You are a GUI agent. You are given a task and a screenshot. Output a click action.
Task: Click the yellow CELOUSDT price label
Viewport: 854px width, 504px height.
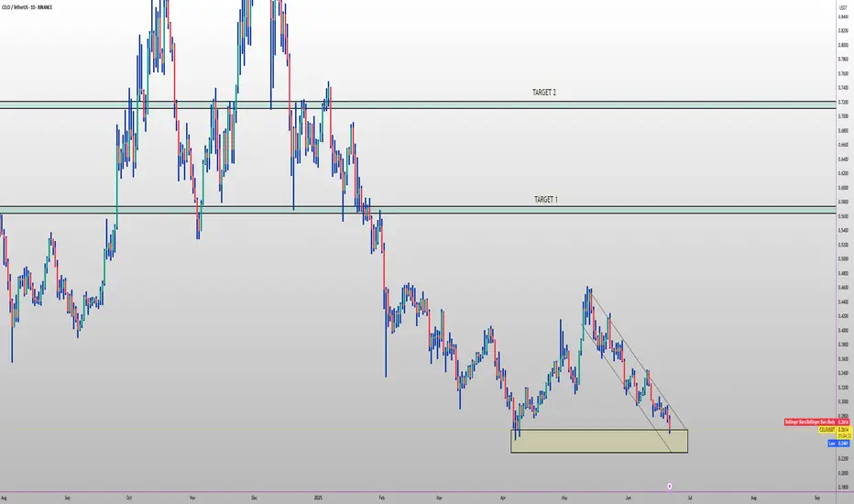[834, 430]
